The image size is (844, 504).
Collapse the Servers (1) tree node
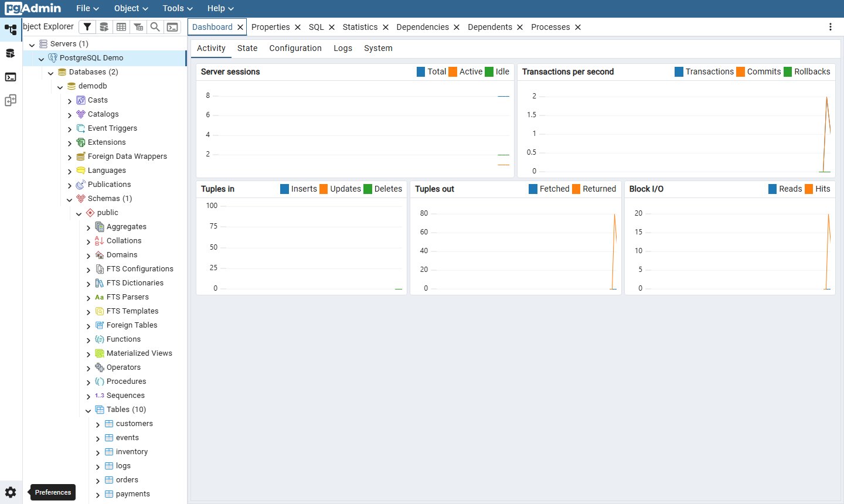point(32,45)
